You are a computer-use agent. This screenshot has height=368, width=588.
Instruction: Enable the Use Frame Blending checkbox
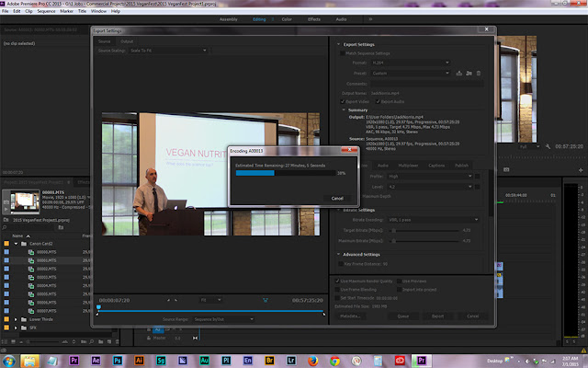tap(337, 290)
